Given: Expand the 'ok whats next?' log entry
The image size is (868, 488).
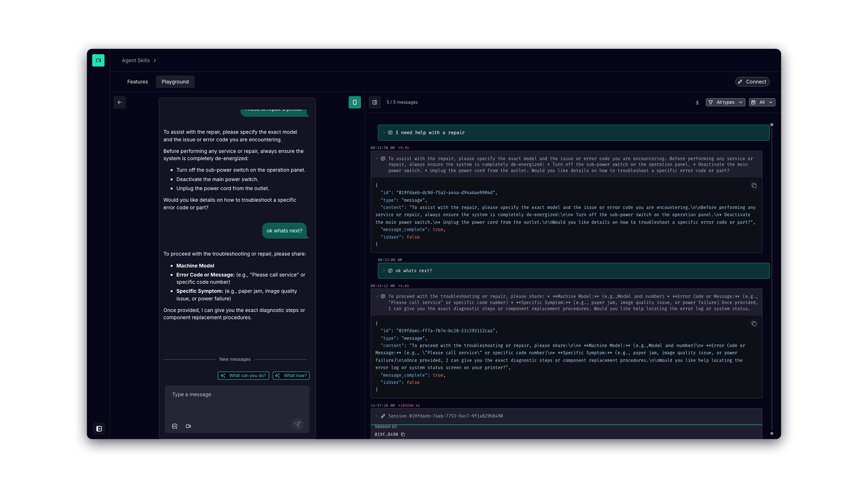Looking at the screenshot, I should (384, 271).
